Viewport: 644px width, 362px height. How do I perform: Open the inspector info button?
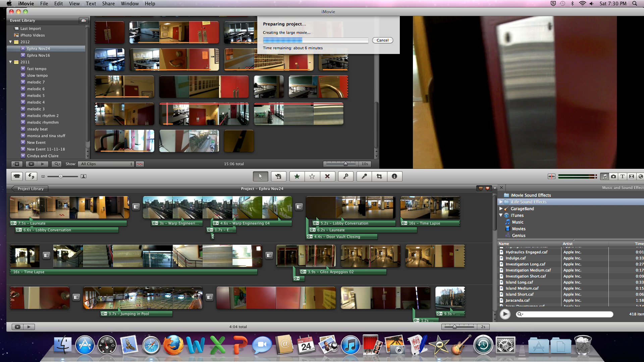point(394,176)
